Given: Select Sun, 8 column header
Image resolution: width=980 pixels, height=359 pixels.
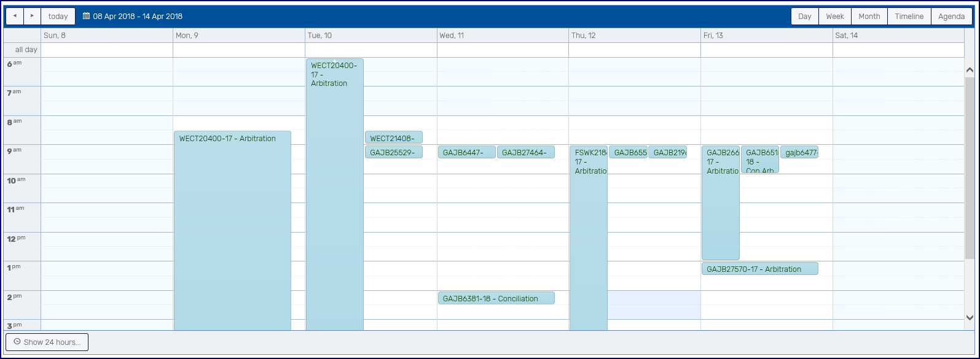Looking at the screenshot, I should tap(107, 36).
